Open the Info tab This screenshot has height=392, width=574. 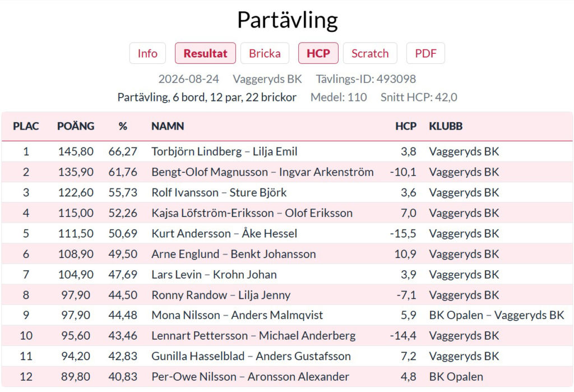[x=147, y=53]
